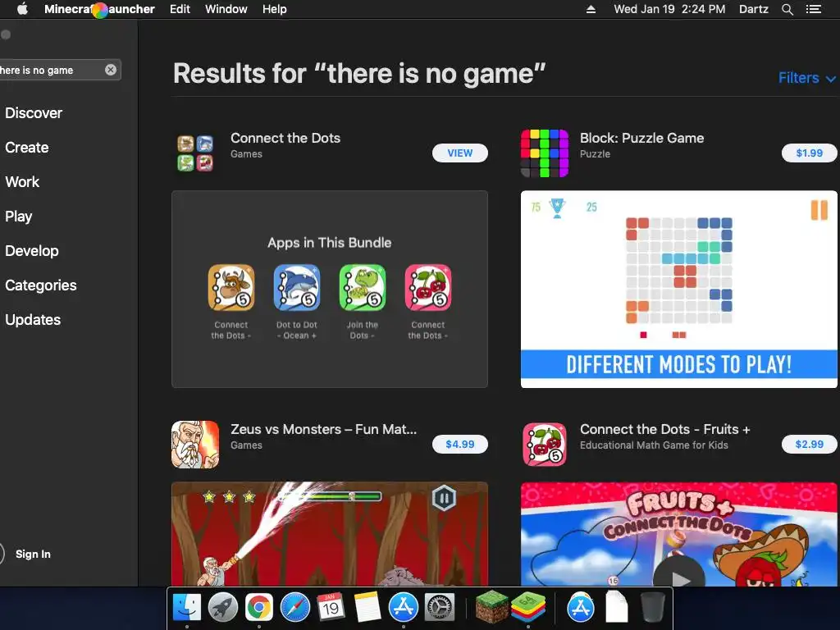Click the Puzzle category under Block game
This screenshot has height=630, width=840.
pyautogui.click(x=595, y=153)
